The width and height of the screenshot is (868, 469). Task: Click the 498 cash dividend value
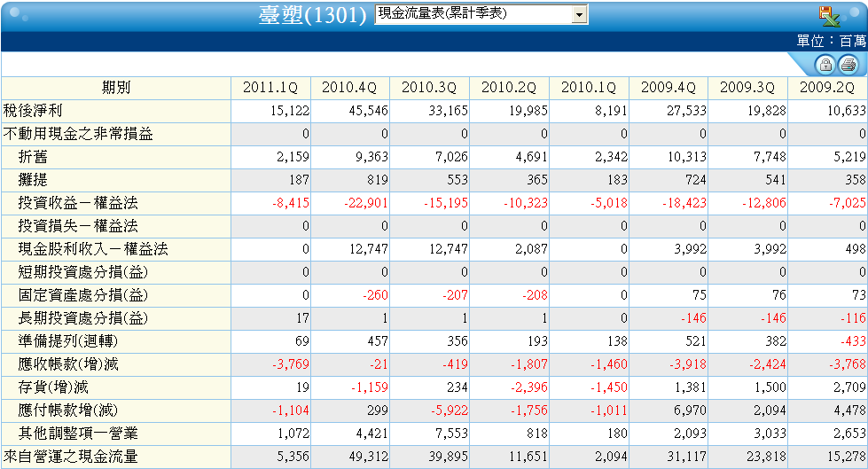coord(856,250)
